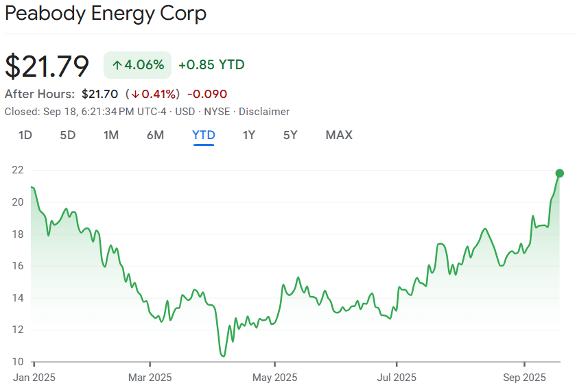This screenshot has height=392, width=577.
Task: View the 5Y price history tab
Action: point(290,135)
